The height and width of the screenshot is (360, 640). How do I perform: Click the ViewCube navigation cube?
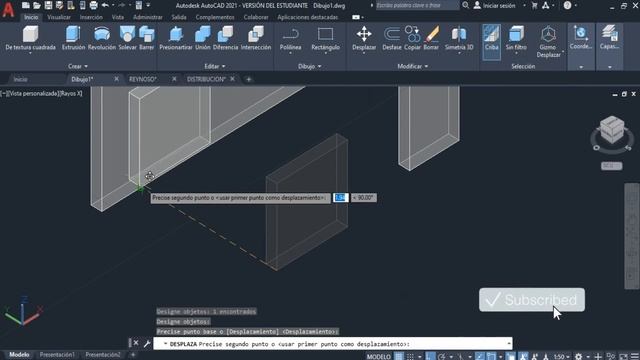click(612, 130)
